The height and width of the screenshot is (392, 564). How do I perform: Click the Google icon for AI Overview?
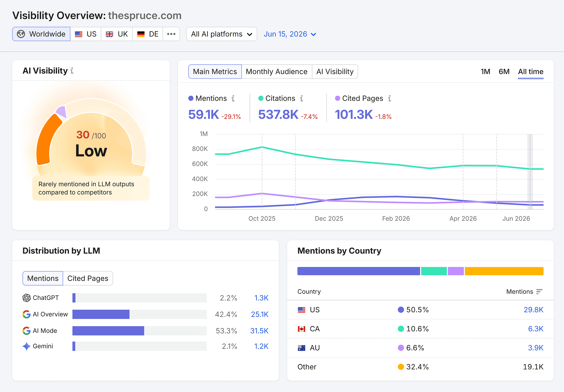(27, 314)
